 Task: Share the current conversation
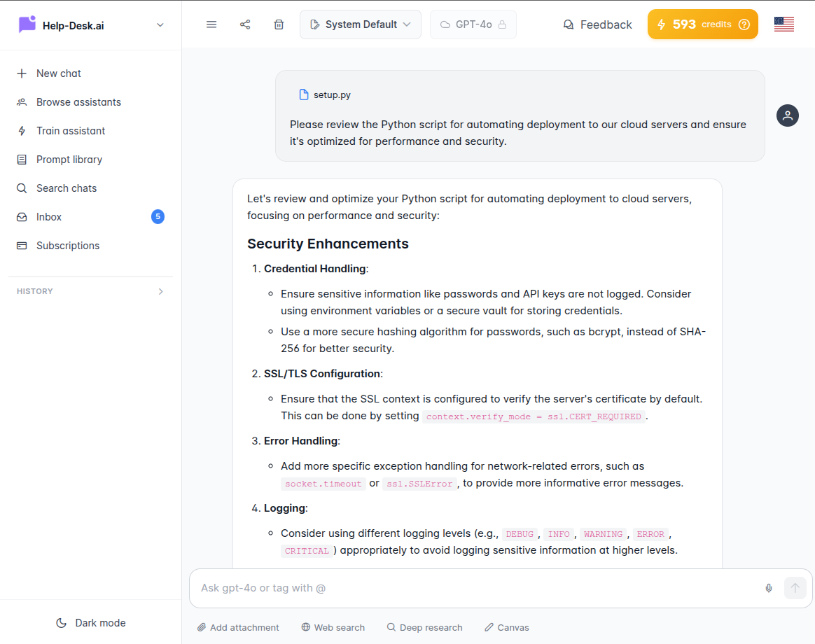coord(244,24)
